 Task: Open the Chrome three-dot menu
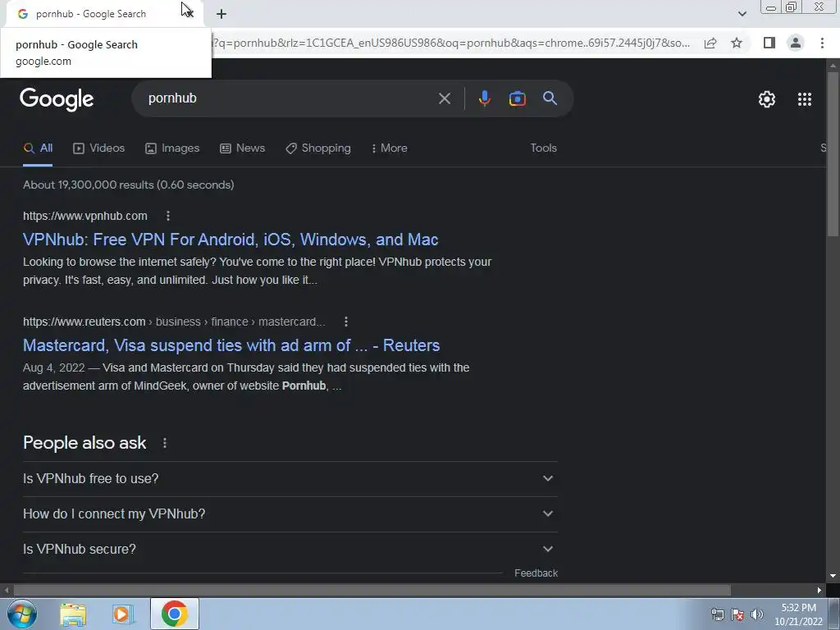(x=822, y=43)
